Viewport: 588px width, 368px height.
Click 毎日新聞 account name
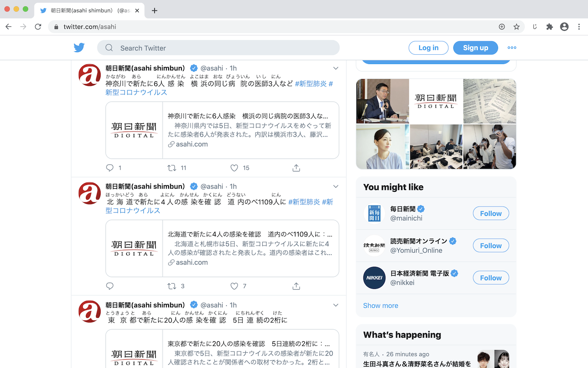[403, 209]
